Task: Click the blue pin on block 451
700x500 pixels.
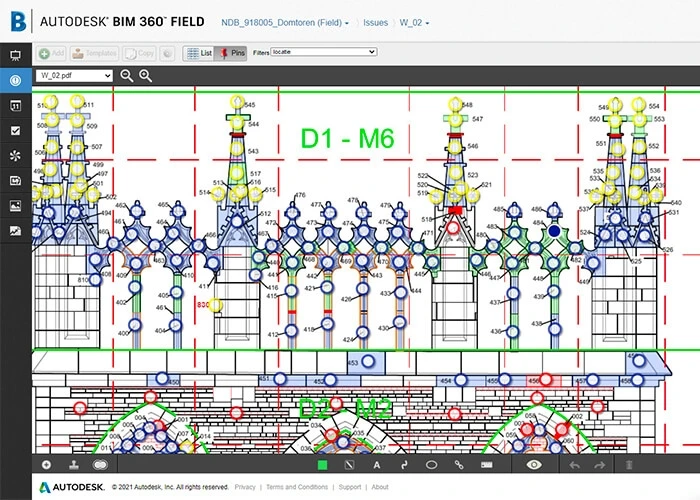Action: [280, 379]
